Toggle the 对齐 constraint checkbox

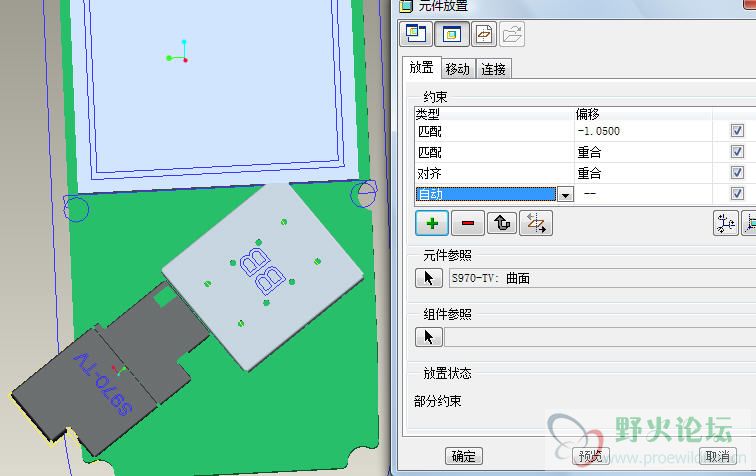(737, 173)
